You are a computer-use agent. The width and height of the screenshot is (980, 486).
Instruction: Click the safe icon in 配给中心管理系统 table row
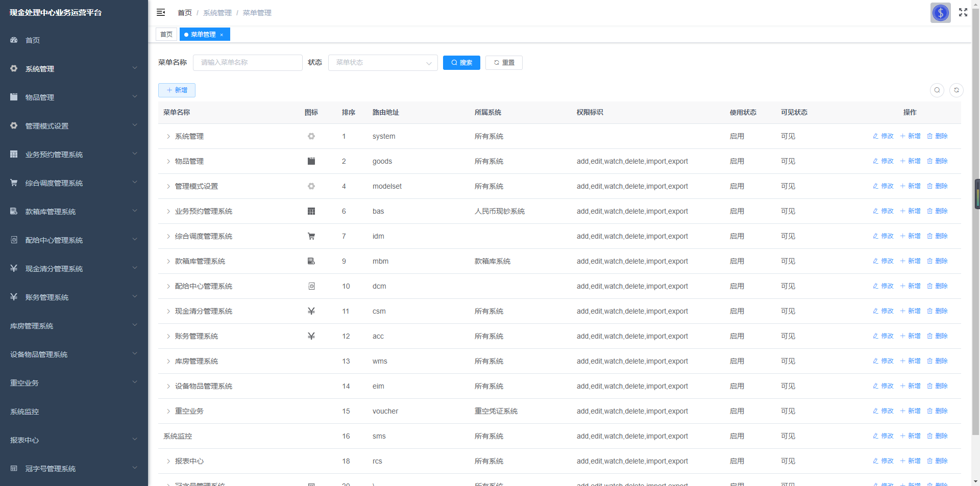click(x=311, y=286)
